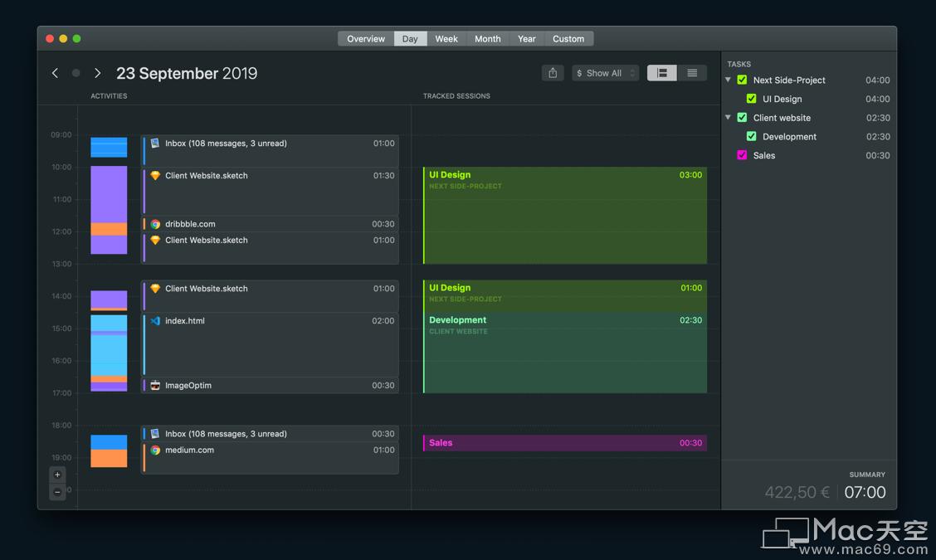Switch to Day tab
The width and height of the screenshot is (936, 560).
[410, 39]
